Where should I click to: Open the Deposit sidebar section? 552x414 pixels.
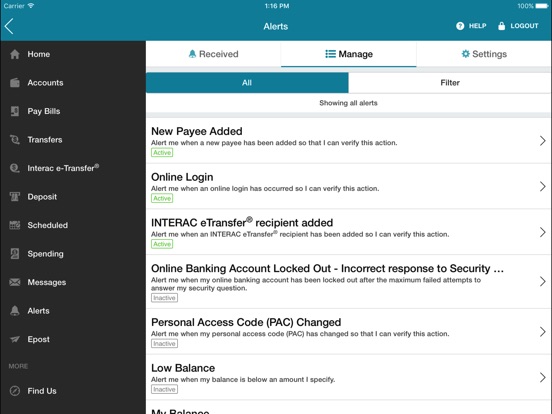click(73, 197)
